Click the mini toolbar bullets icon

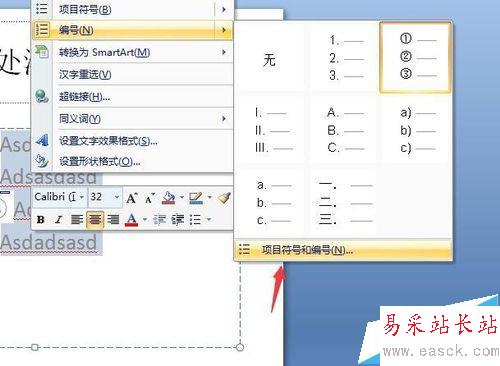click(x=195, y=220)
